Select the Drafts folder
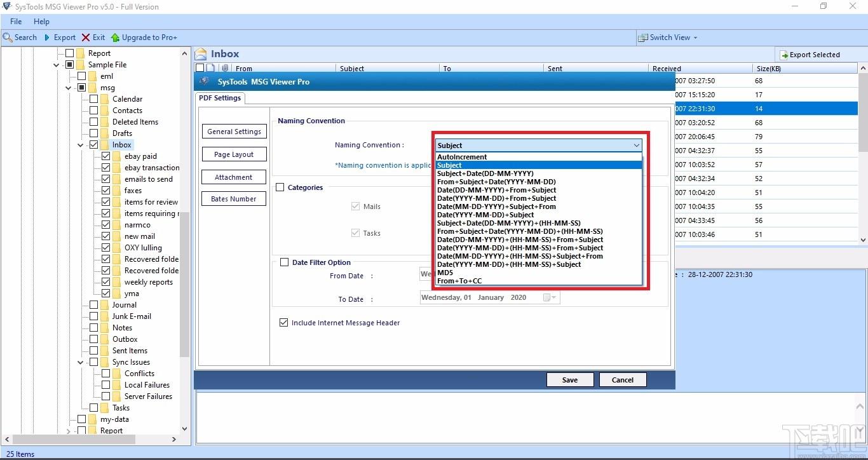This screenshot has height=460, width=868. tap(122, 133)
